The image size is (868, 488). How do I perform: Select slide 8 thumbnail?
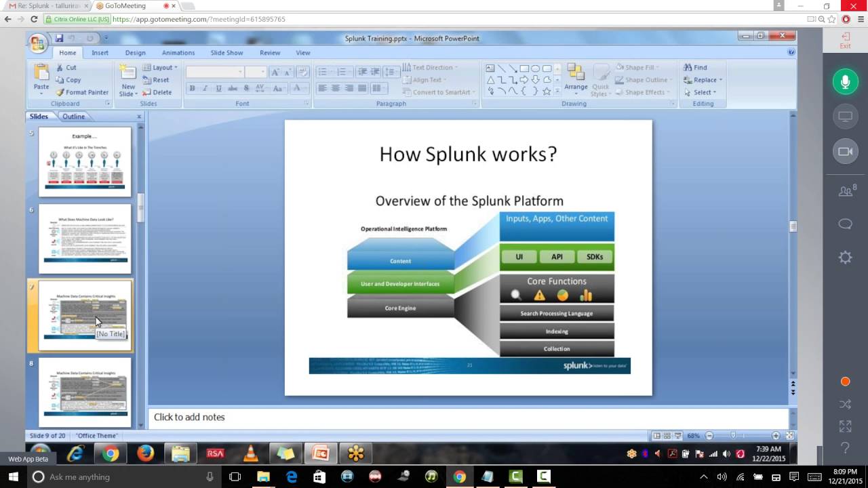85,393
